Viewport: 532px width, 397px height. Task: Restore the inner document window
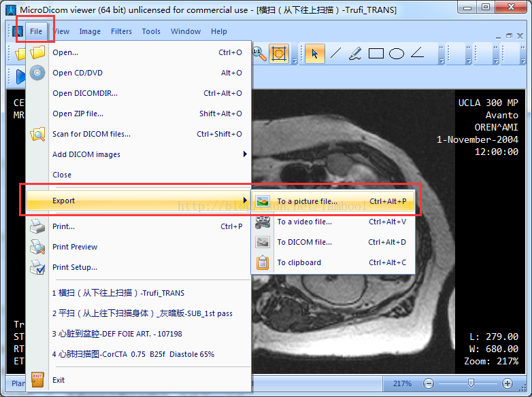point(509,36)
